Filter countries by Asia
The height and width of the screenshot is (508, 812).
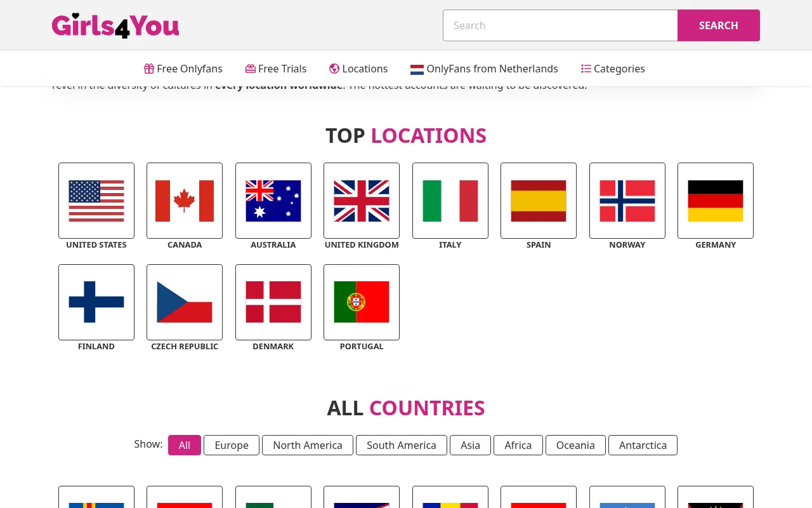point(470,445)
